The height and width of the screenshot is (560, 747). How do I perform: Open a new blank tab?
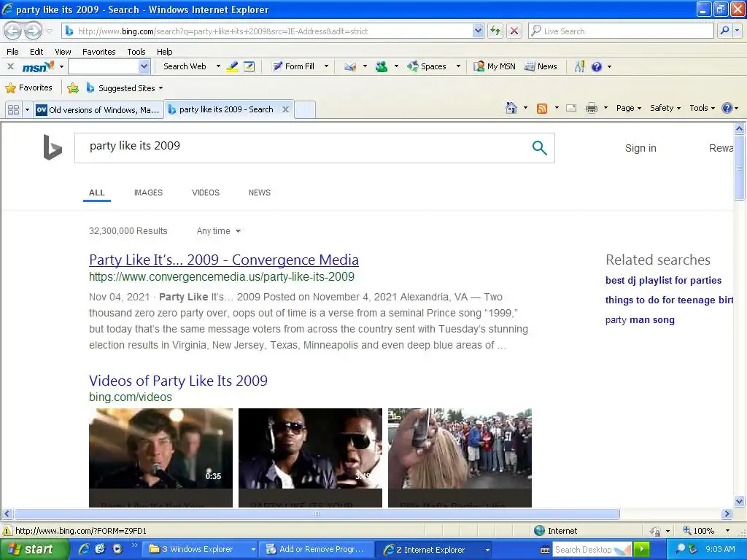click(305, 110)
